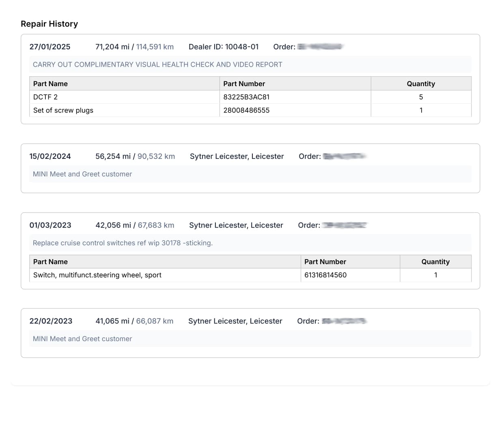Screen dimensions: 504x442
Task: Select the Set of screw plugs row
Action: 63,110
